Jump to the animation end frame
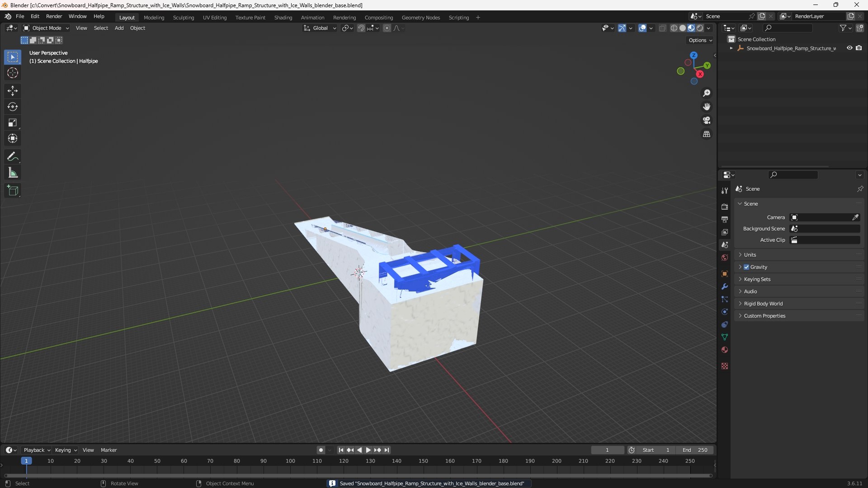This screenshot has width=868, height=488. coord(387,450)
